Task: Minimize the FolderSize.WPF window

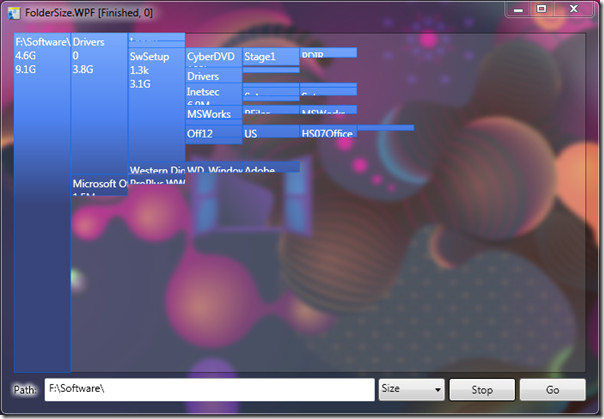Action: (x=518, y=9)
